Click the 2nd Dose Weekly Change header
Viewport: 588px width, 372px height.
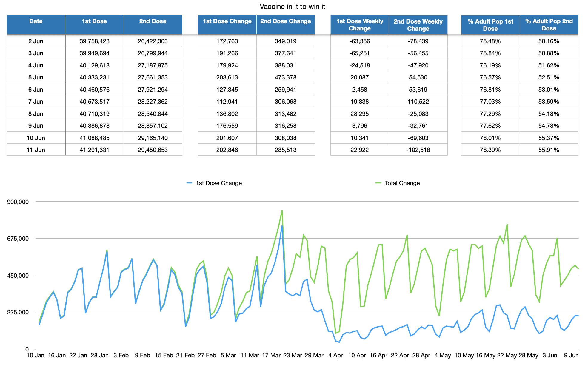418,24
